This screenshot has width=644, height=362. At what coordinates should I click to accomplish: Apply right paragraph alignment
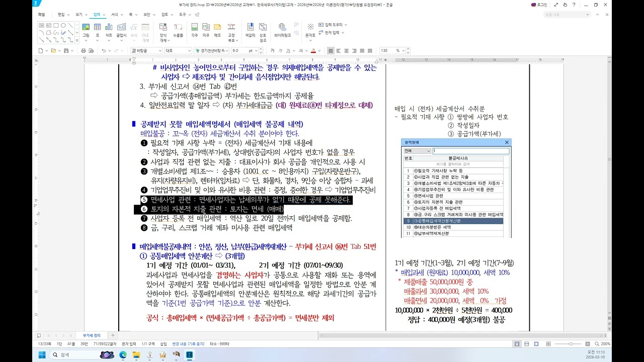point(354,50)
